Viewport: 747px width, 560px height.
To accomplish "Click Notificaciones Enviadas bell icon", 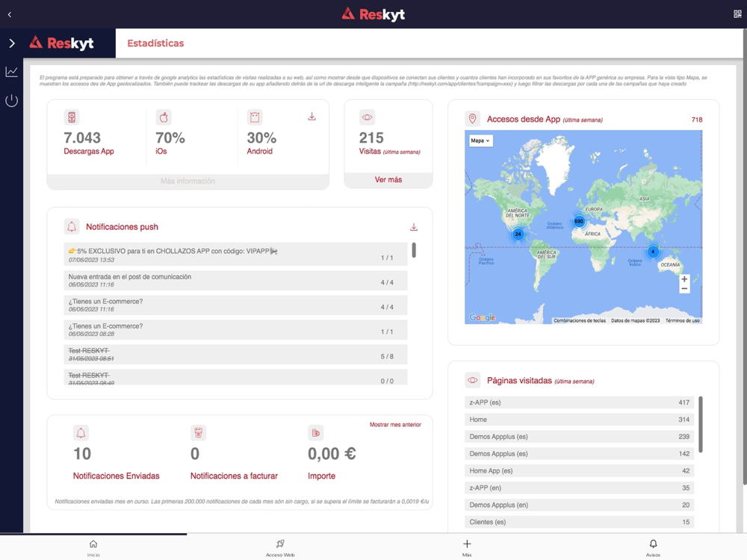I will pyautogui.click(x=81, y=433).
